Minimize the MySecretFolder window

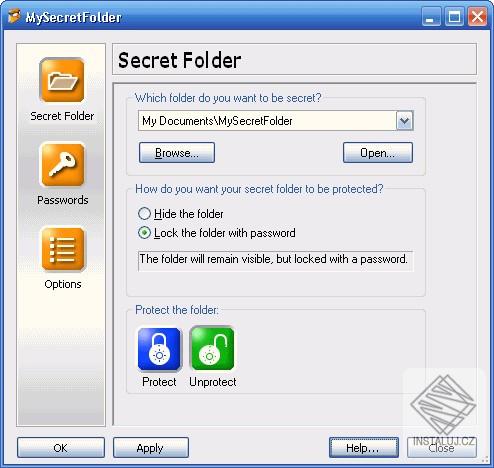pyautogui.click(x=431, y=17)
